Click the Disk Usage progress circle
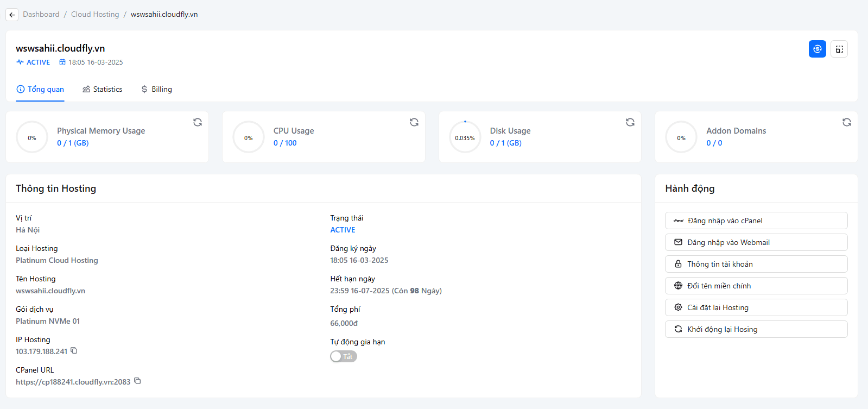This screenshot has height=409, width=868. [x=465, y=137]
